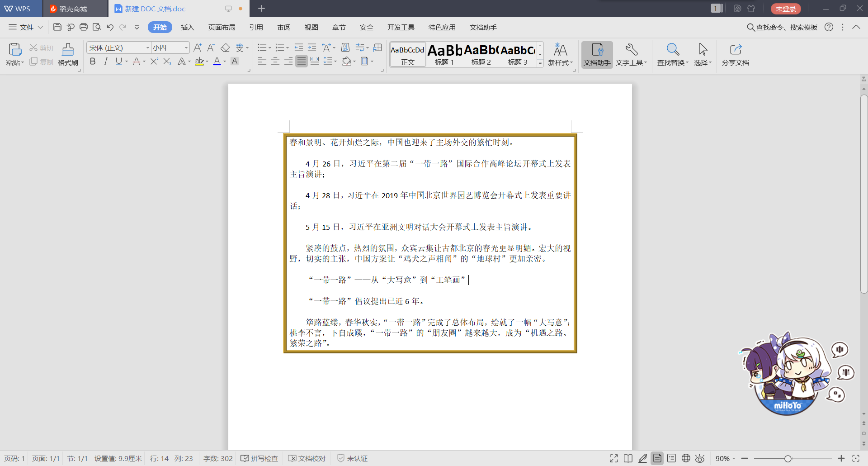Expand the font color dropdown arrow

[225, 61]
